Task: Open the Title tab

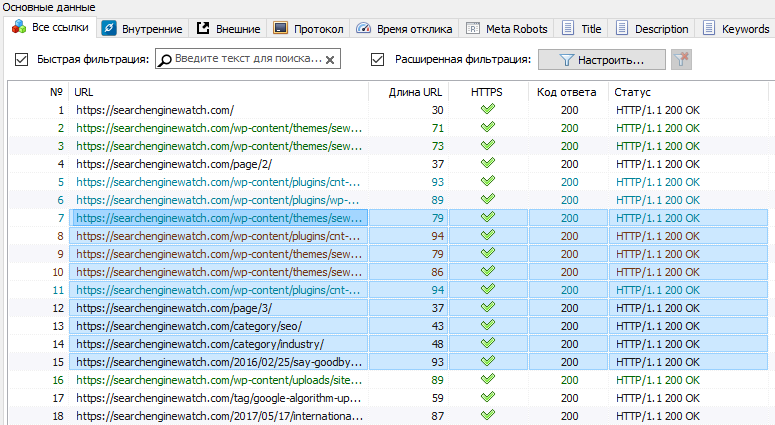Action: point(581,29)
